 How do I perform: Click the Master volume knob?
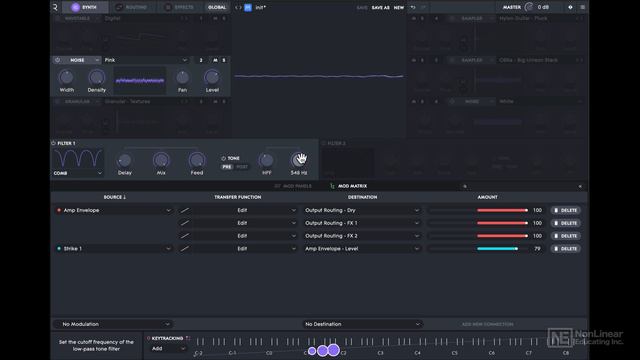529,7
